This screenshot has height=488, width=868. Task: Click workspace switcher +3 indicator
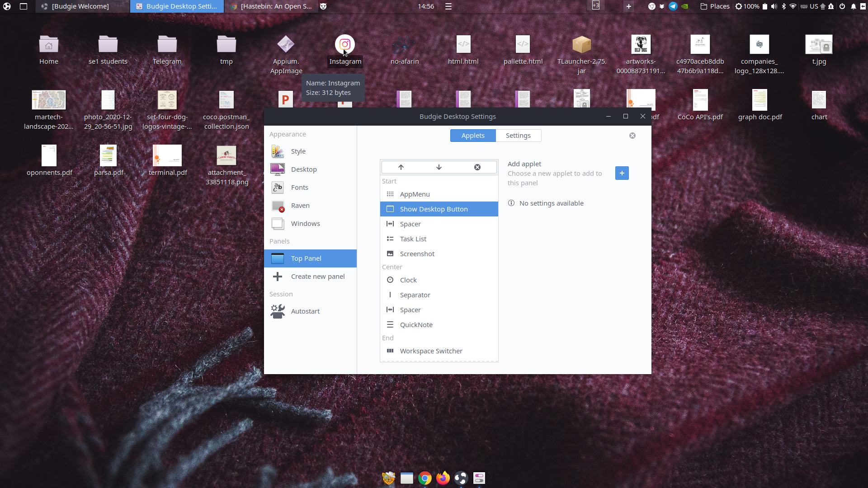596,5
